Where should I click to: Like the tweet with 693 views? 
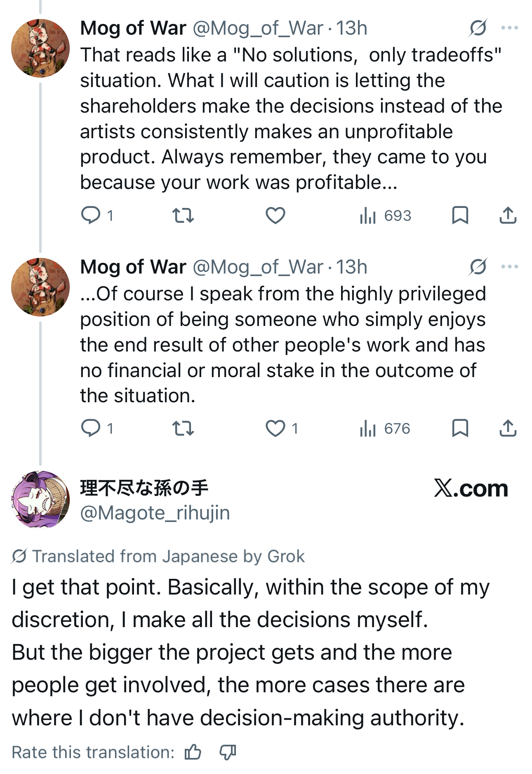click(275, 215)
